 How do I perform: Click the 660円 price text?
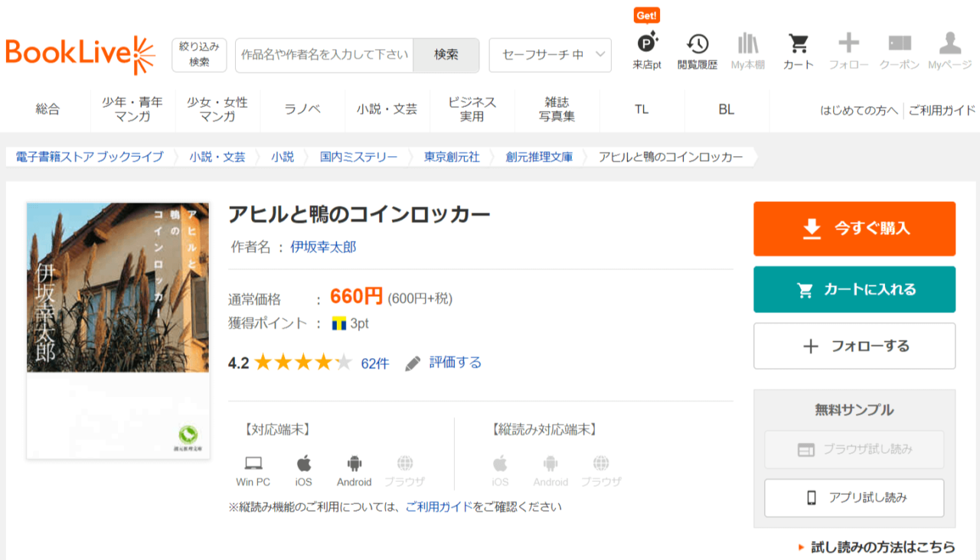pos(356,296)
